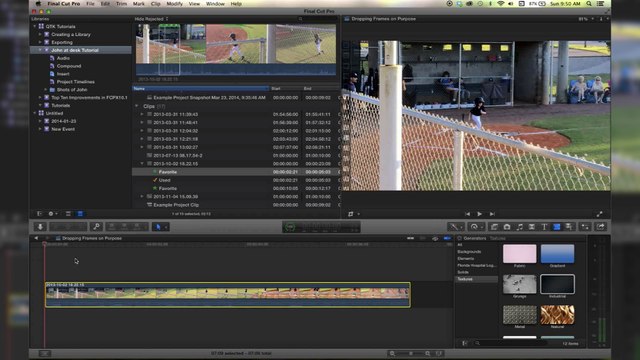Select the Grunge texture thumbnail
The image size is (640, 360).
coord(520,284)
